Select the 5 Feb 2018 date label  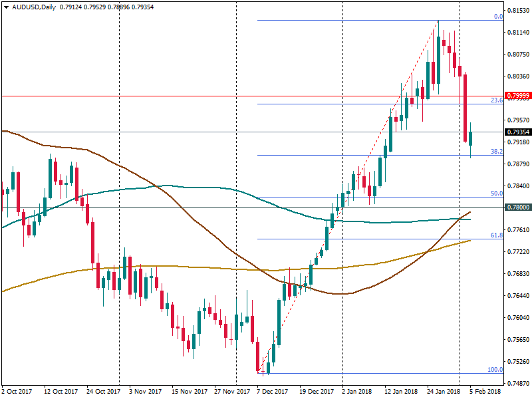click(x=484, y=392)
